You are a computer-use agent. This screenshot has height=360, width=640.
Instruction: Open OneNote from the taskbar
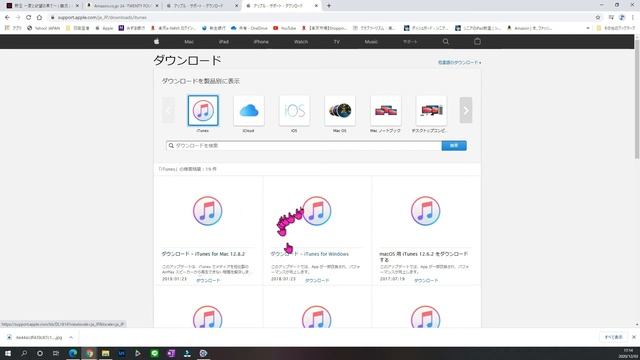pyautogui.click(x=171, y=353)
